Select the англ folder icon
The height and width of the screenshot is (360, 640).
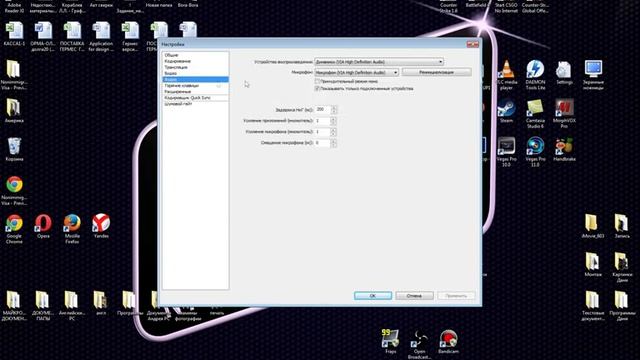click(100, 300)
